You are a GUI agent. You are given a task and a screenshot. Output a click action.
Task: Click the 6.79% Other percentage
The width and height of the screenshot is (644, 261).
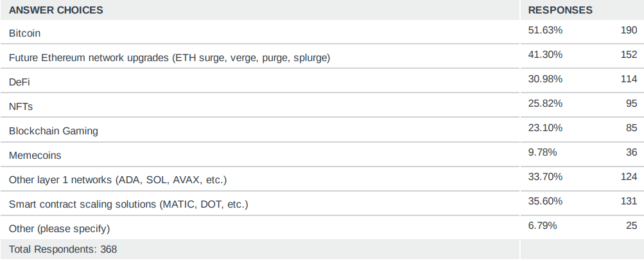[543, 226]
